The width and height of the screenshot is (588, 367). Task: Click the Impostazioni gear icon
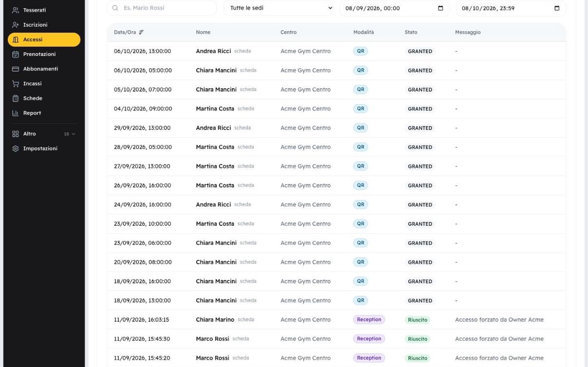pos(16,148)
